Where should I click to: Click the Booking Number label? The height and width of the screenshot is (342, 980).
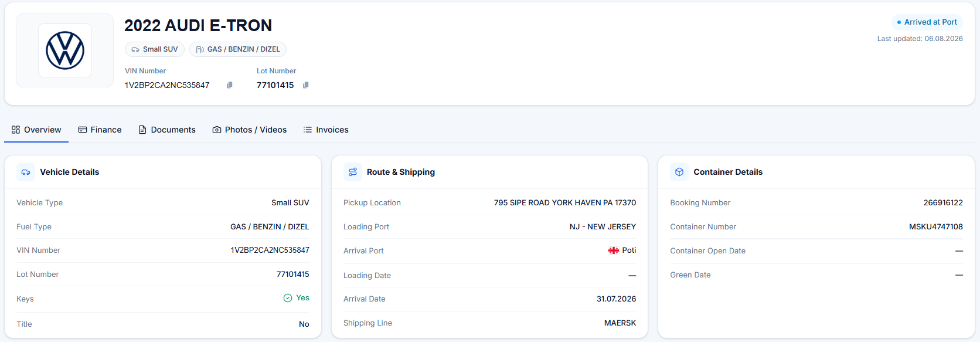coord(700,203)
